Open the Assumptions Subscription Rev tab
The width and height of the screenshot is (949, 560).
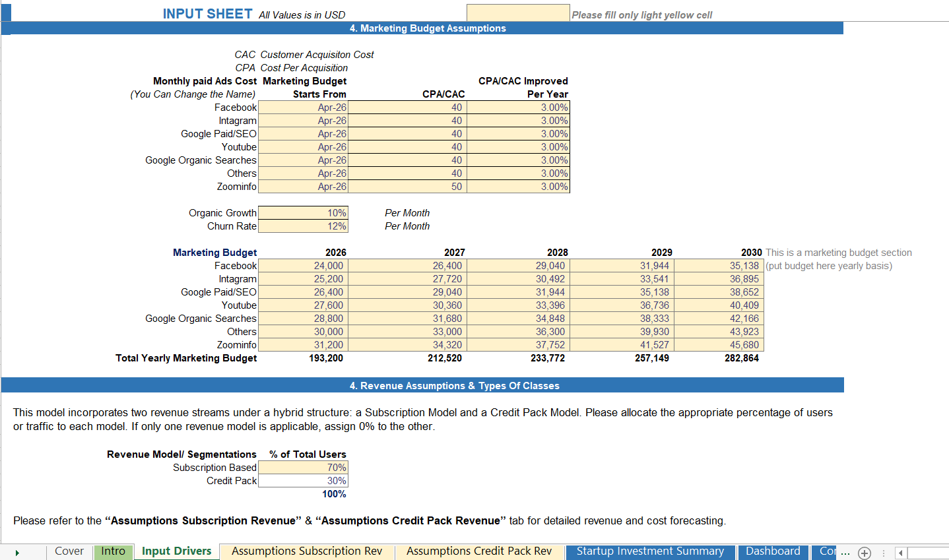point(306,551)
